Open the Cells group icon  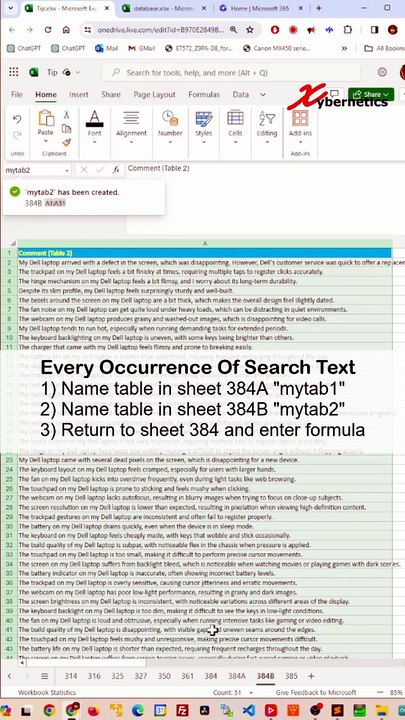[x=235, y=118]
